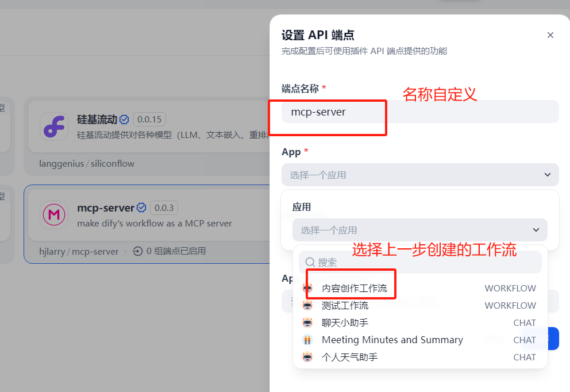Click the people icon beside Meeting Minutes
The height and width of the screenshot is (392, 570).
[307, 340]
